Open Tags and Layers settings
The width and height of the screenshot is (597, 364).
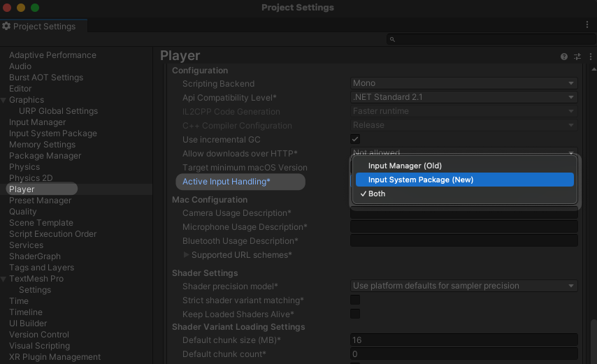[41, 268]
